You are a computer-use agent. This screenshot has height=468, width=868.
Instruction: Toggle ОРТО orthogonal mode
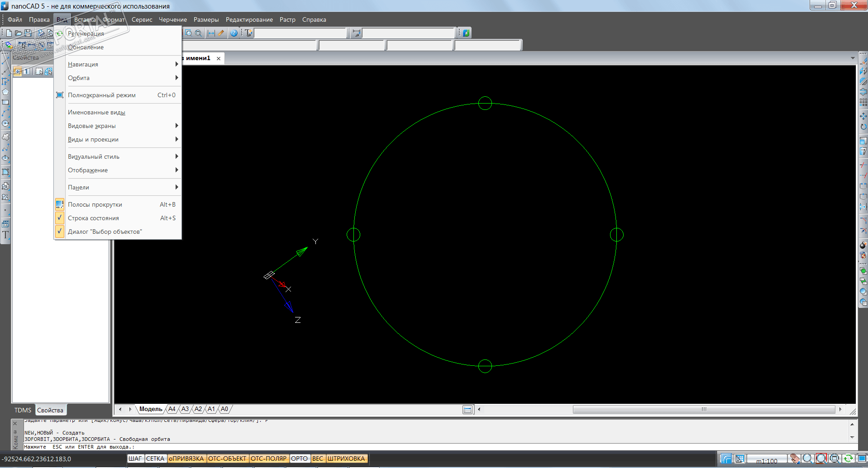(299, 459)
